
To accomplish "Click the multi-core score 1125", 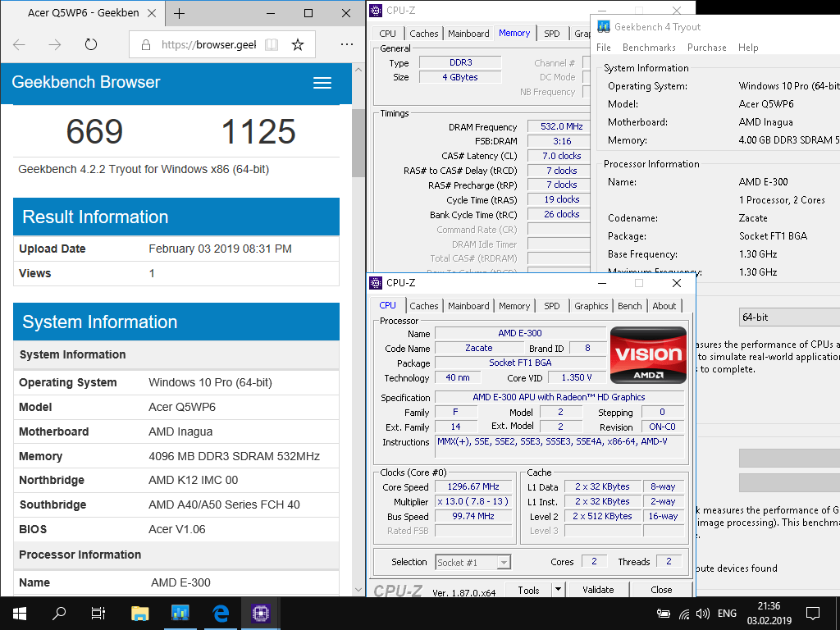I will pos(258,132).
